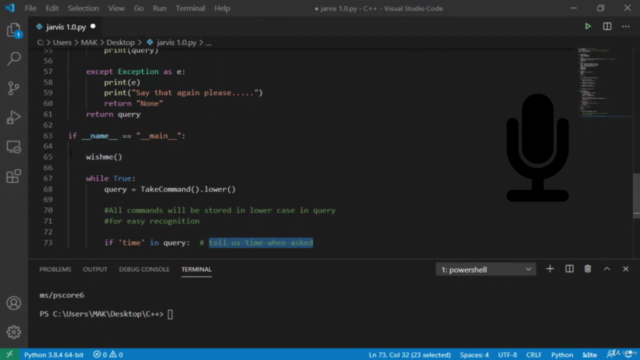The height and width of the screenshot is (360, 640).
Task: Click the MAK breadcrumb segment
Action: coord(89,42)
